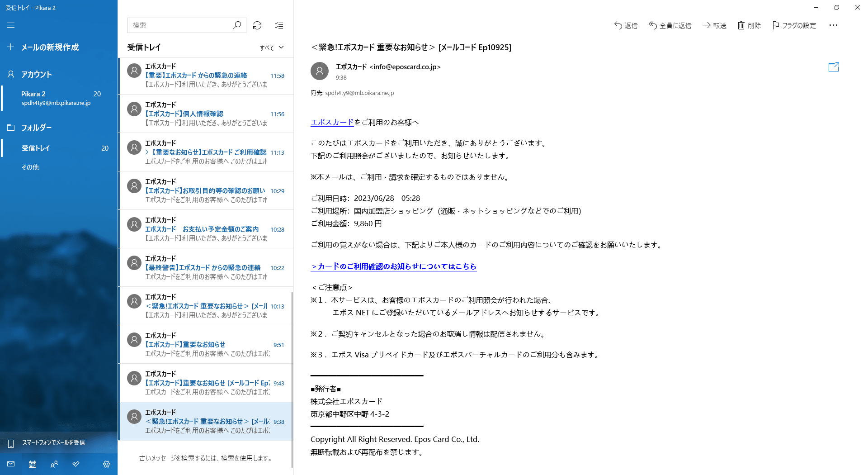Open email お取引目的等の確認のお願い
This screenshot has height=475, width=868.
206,190
